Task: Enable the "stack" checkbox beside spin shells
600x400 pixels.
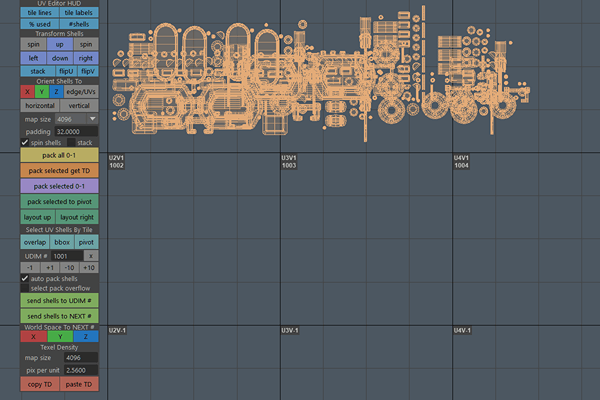Action: coord(71,142)
